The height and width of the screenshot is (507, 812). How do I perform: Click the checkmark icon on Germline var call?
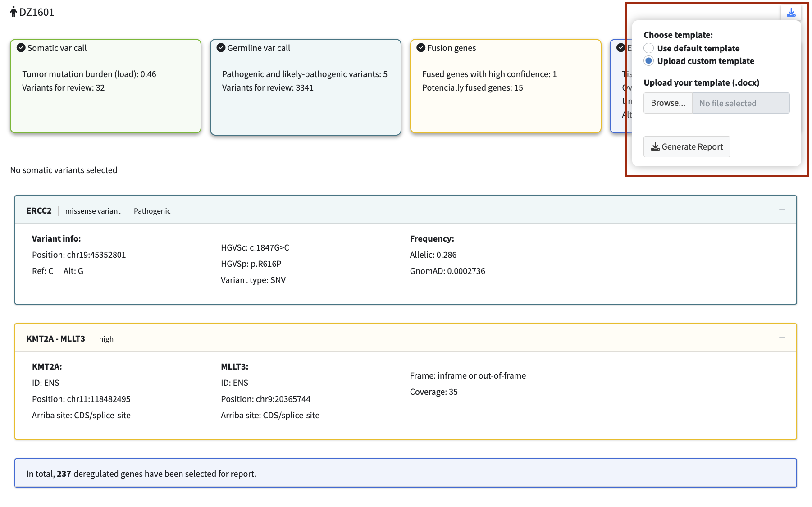(x=221, y=48)
